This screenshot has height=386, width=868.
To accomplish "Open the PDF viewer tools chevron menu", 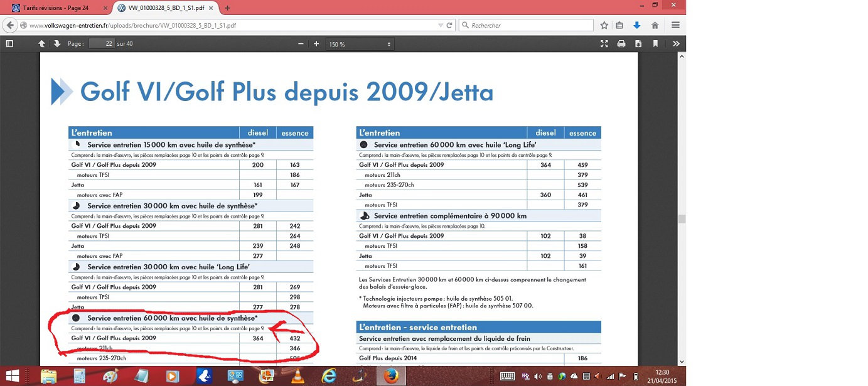I will 676,44.
